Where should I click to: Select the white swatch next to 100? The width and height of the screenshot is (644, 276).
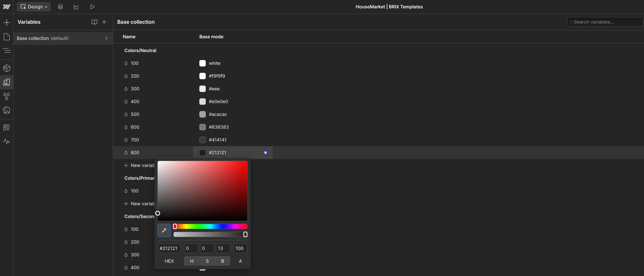coord(202,63)
